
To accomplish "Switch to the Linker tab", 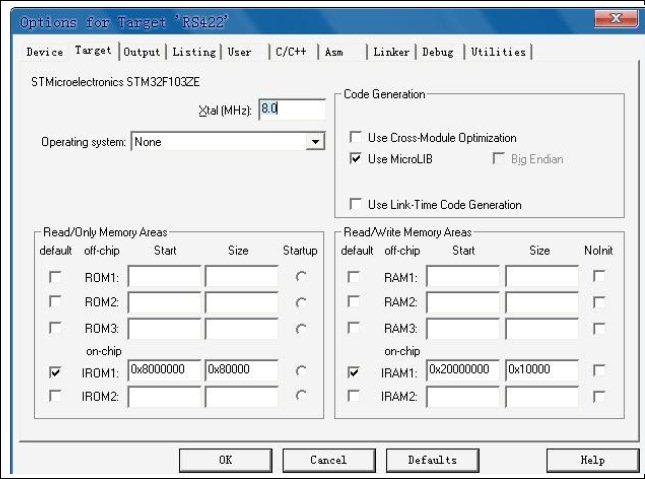I will tap(392, 52).
